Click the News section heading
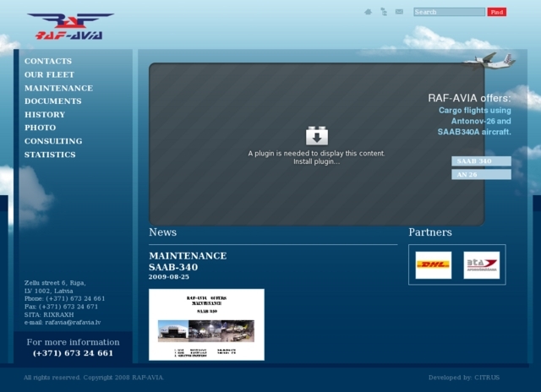Viewport: 541px width, 392px height. (x=162, y=232)
